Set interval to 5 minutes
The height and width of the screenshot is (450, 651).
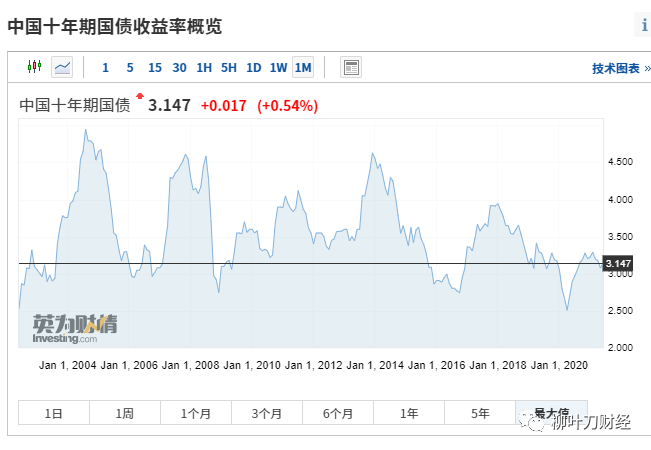coord(130,67)
